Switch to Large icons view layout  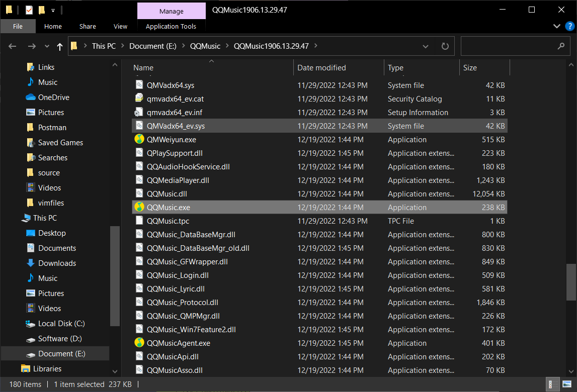tap(567, 384)
